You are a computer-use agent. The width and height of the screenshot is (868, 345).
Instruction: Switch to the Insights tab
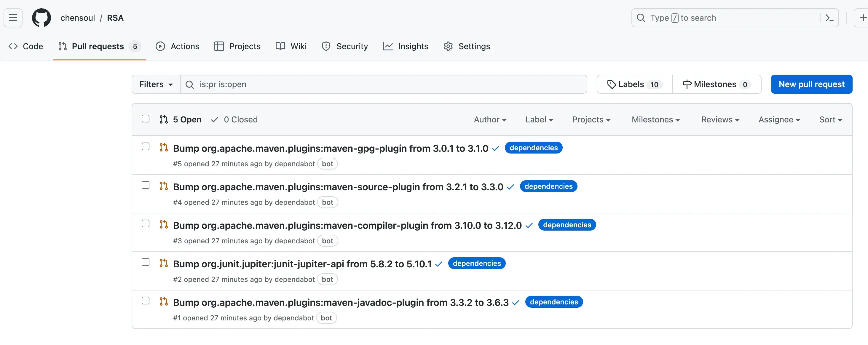point(406,47)
